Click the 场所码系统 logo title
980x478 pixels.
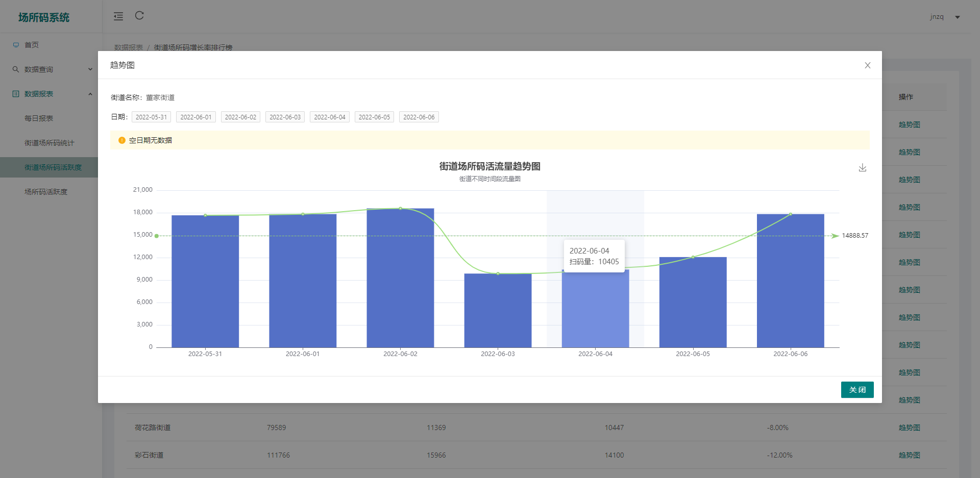click(x=44, y=17)
